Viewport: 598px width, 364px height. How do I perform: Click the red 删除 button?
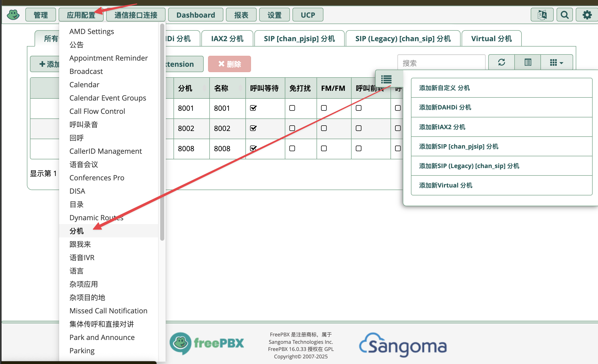pos(230,64)
